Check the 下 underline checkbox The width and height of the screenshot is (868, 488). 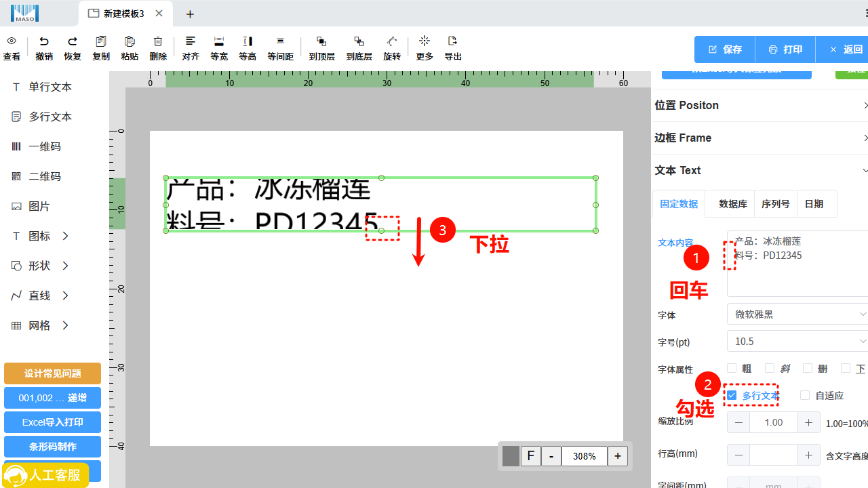[846, 369]
